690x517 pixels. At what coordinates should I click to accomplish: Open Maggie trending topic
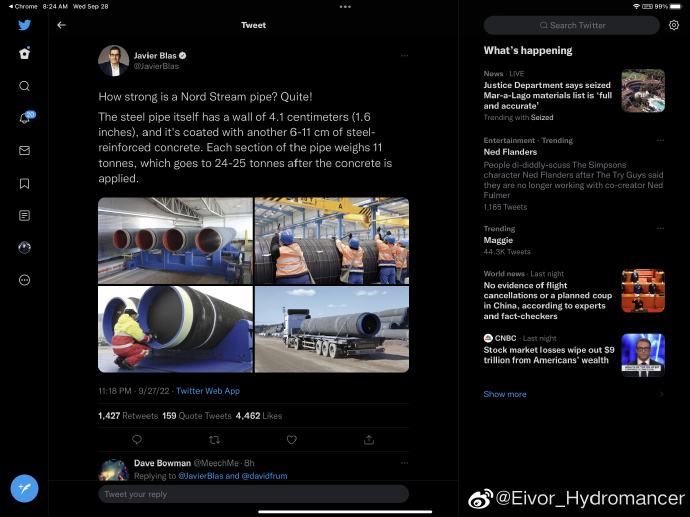(x=498, y=240)
